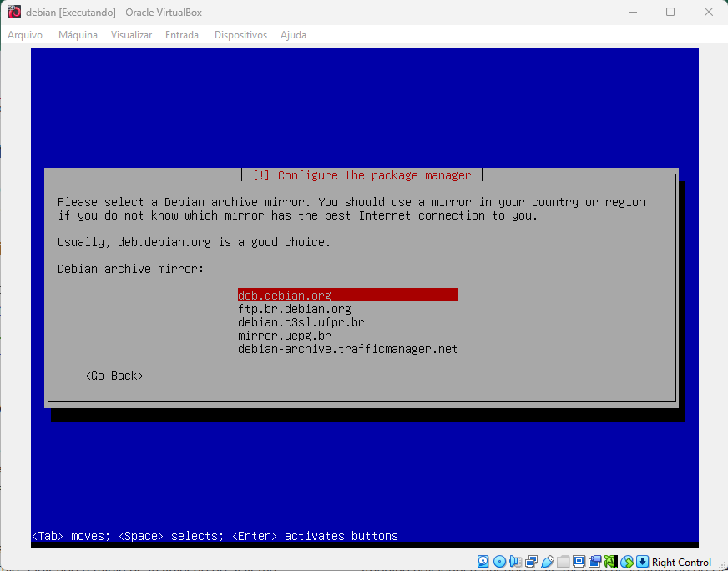Select the debian-archive.trafficmanager.net mirror

pyautogui.click(x=347, y=349)
